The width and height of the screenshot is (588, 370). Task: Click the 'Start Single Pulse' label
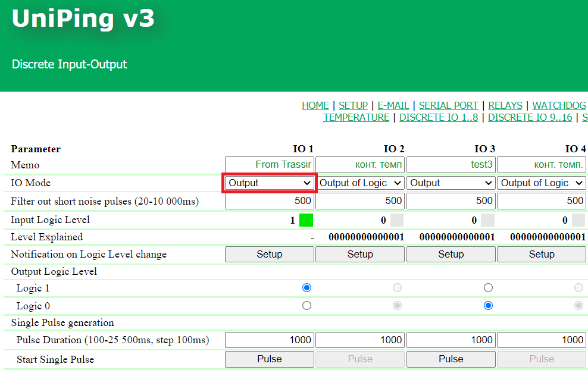55,359
